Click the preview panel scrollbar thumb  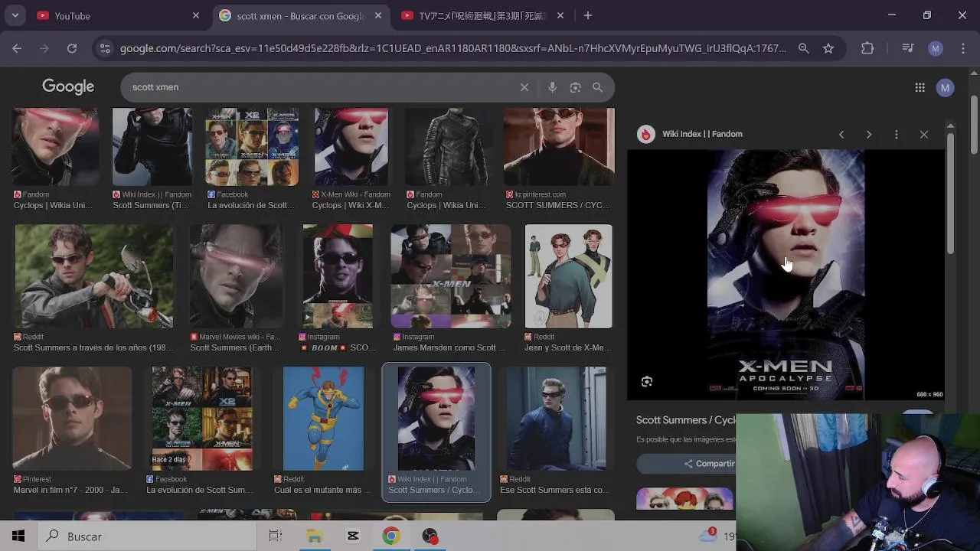[950, 194]
